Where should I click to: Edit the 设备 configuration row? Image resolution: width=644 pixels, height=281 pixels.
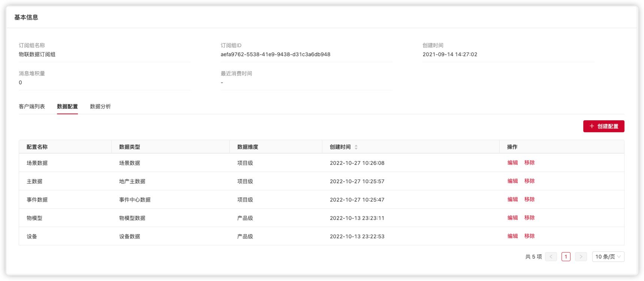tap(512, 236)
